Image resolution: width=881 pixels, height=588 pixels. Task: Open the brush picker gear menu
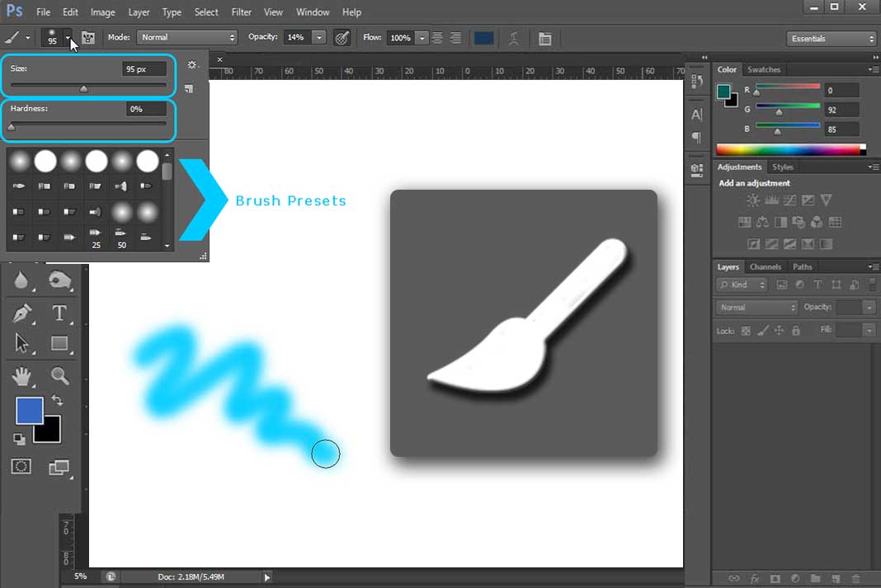click(192, 64)
